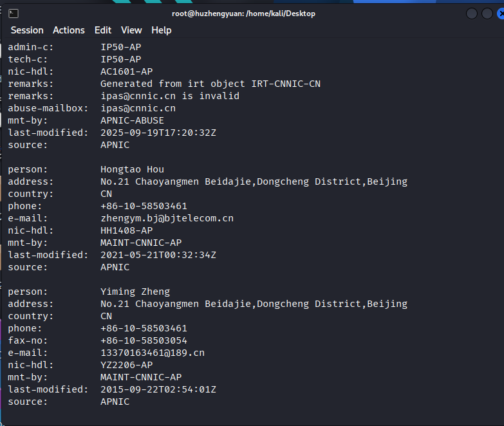504x426 pixels.
Task: Click the text IRT-CNNIC-CN in the first remarks line
Action: [x=286, y=84]
